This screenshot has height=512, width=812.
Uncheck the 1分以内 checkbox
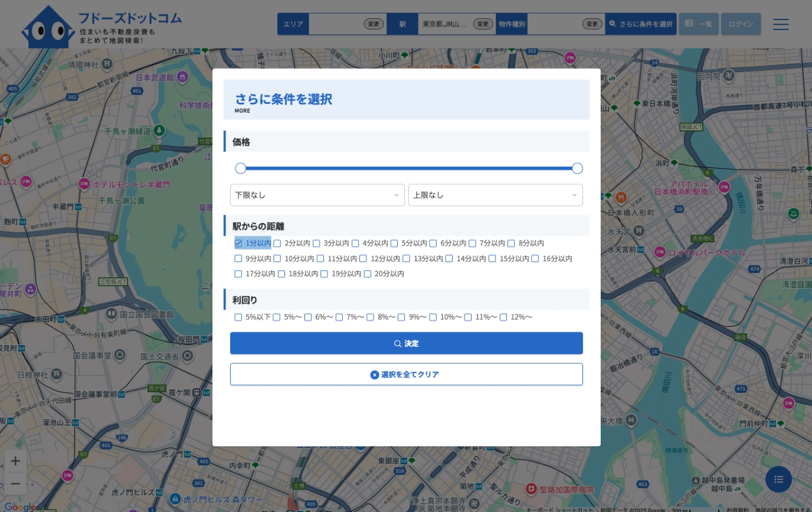tap(238, 243)
